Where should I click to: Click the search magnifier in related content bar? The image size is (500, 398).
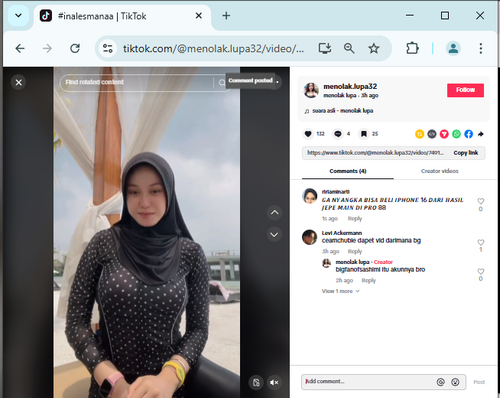pos(222,82)
